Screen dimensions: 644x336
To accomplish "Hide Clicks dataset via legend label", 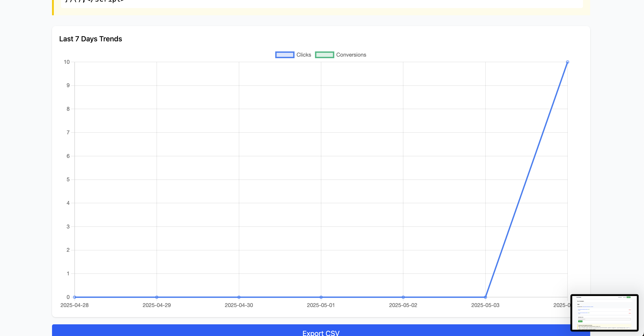I will (x=303, y=55).
